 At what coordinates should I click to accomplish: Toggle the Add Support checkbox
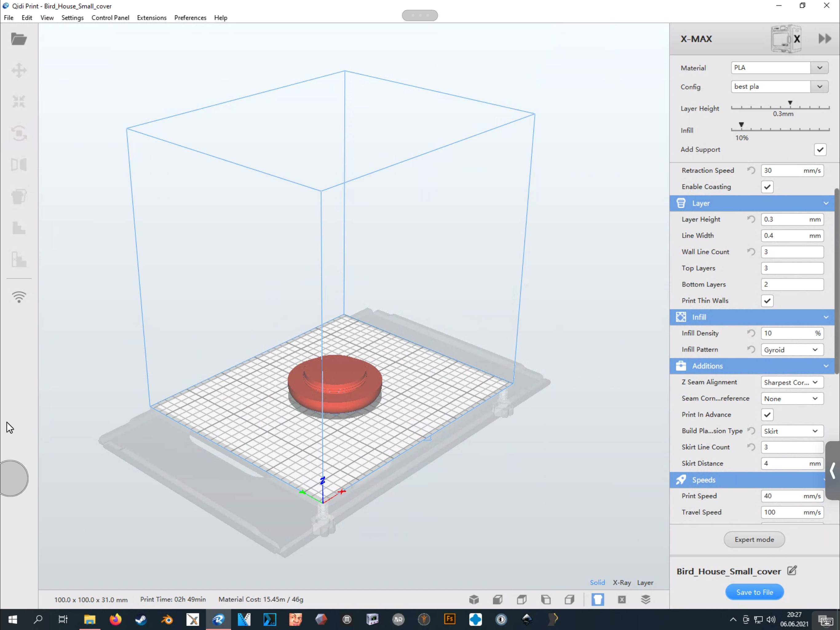coord(820,149)
